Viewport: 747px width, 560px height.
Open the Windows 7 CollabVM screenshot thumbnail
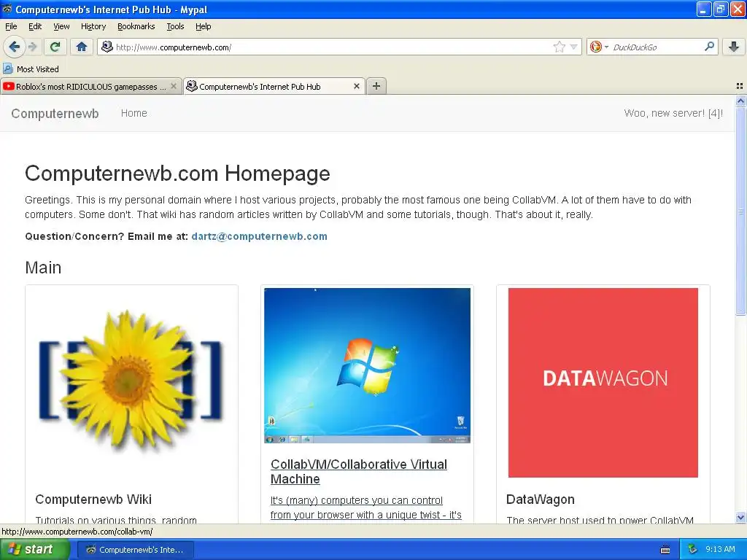pyautogui.click(x=368, y=365)
